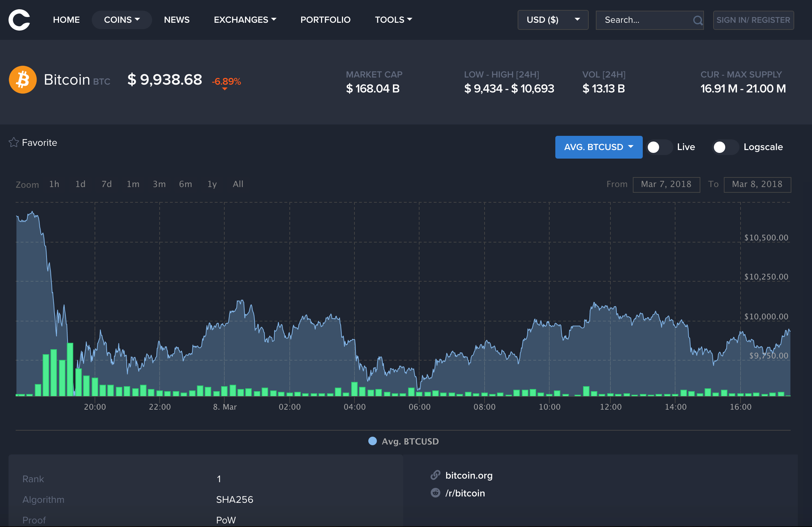Click the link icon beside bitcoin.org
812x527 pixels.
click(436, 475)
